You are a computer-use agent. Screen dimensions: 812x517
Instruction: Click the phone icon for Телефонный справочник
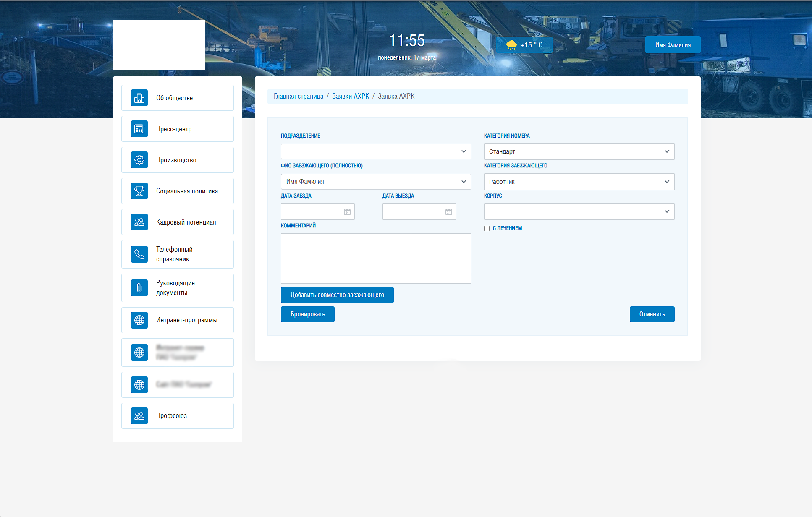139,254
